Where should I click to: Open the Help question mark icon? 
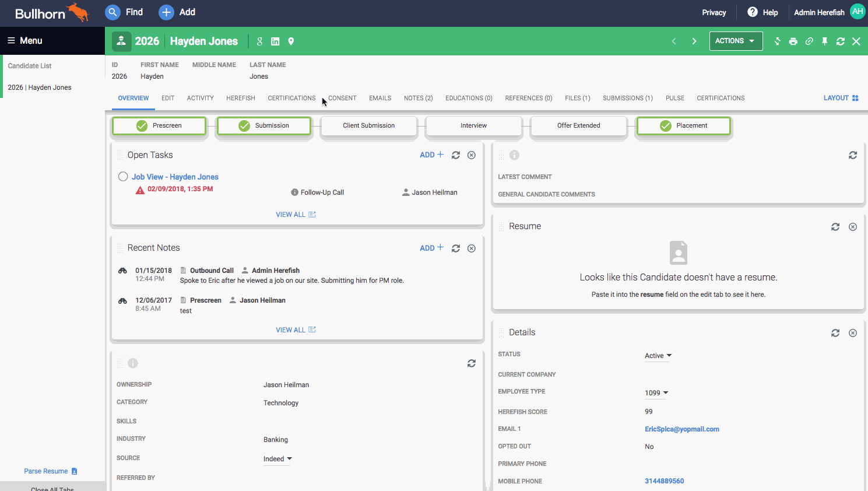coord(753,12)
